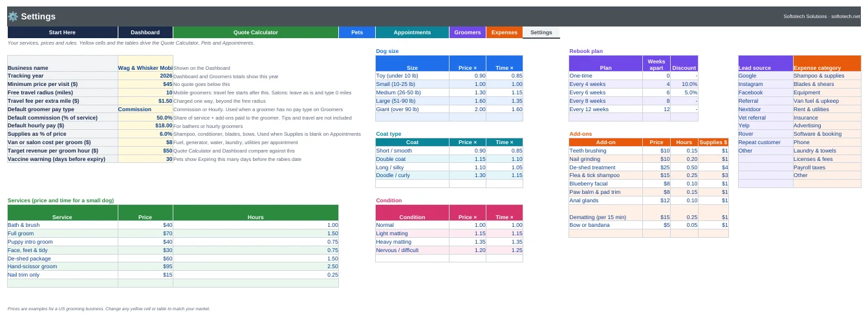Select the Light matting condition cell
This screenshot has height=318, width=868.
point(412,233)
